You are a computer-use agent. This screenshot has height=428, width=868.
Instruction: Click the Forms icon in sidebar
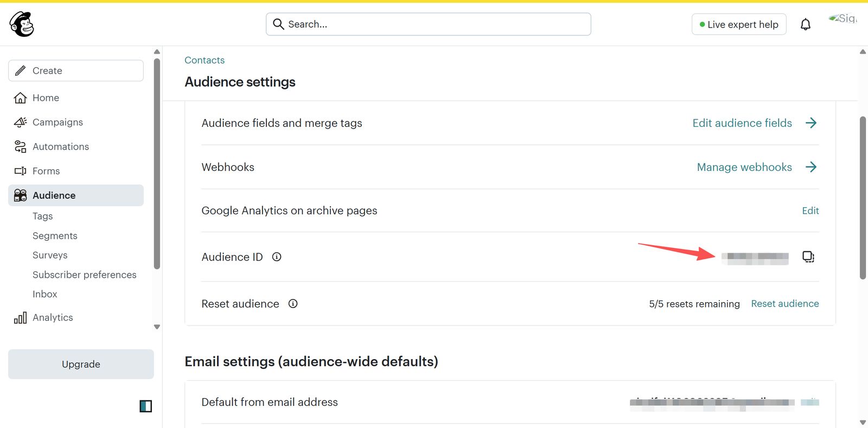tap(20, 171)
